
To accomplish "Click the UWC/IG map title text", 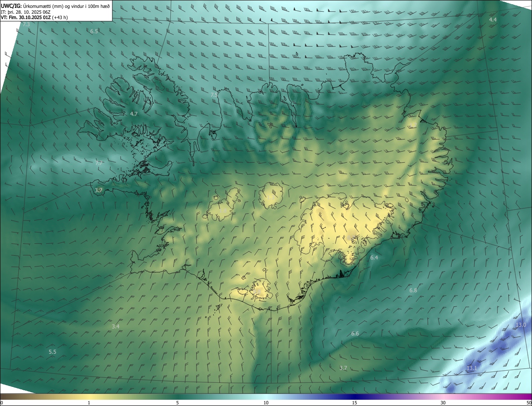I will (55, 5).
